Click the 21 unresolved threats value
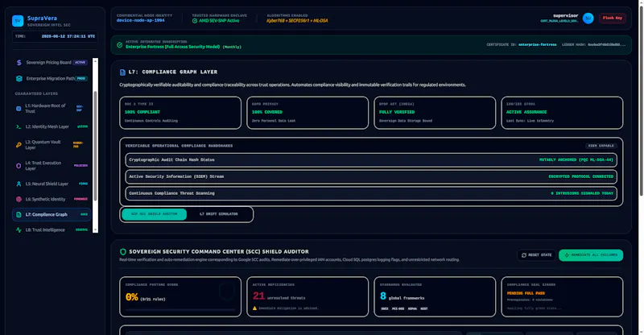This screenshot has width=644, height=335. click(258, 296)
